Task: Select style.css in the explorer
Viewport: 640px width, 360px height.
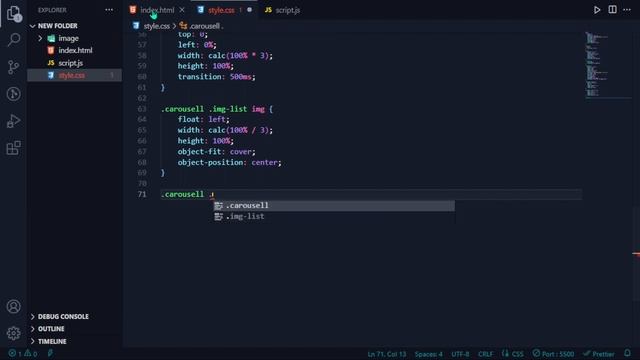Action: tap(75, 75)
